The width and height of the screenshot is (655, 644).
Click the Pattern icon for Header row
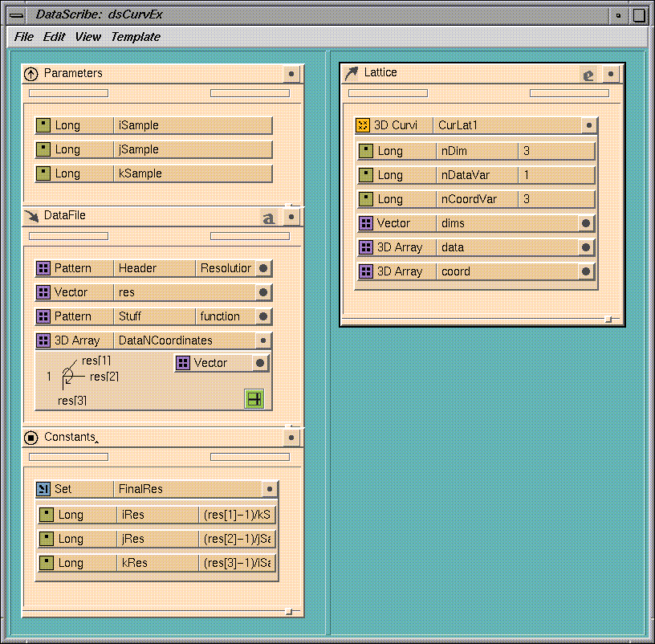click(x=43, y=268)
